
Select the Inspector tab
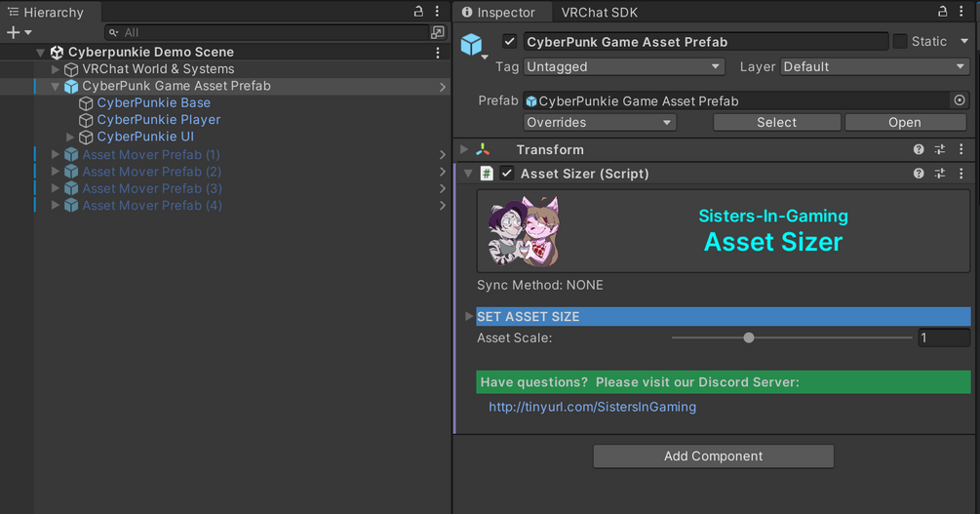pos(499,13)
